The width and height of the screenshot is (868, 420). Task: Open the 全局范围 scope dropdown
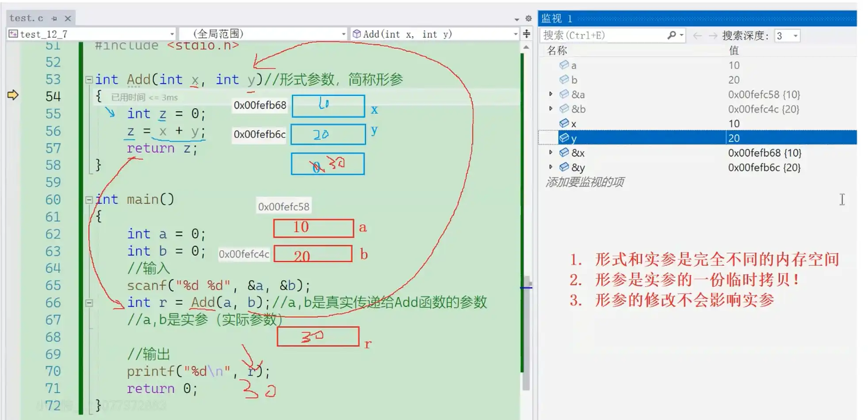coord(343,34)
